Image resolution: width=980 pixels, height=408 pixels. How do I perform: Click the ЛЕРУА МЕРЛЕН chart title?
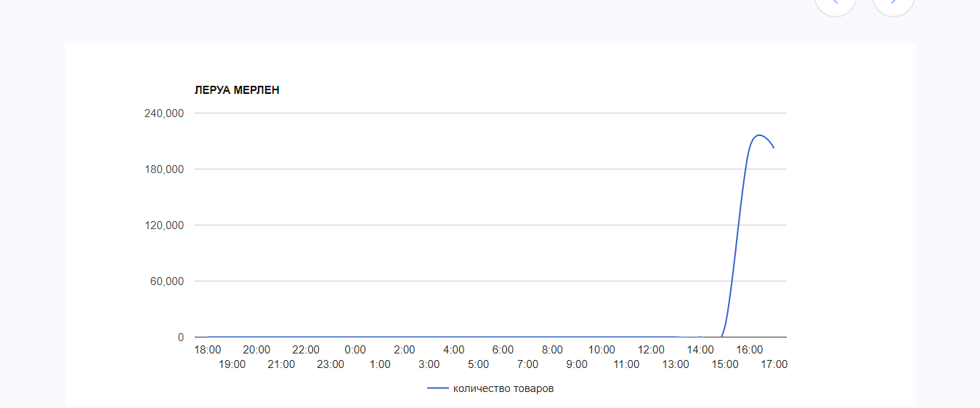(x=237, y=90)
